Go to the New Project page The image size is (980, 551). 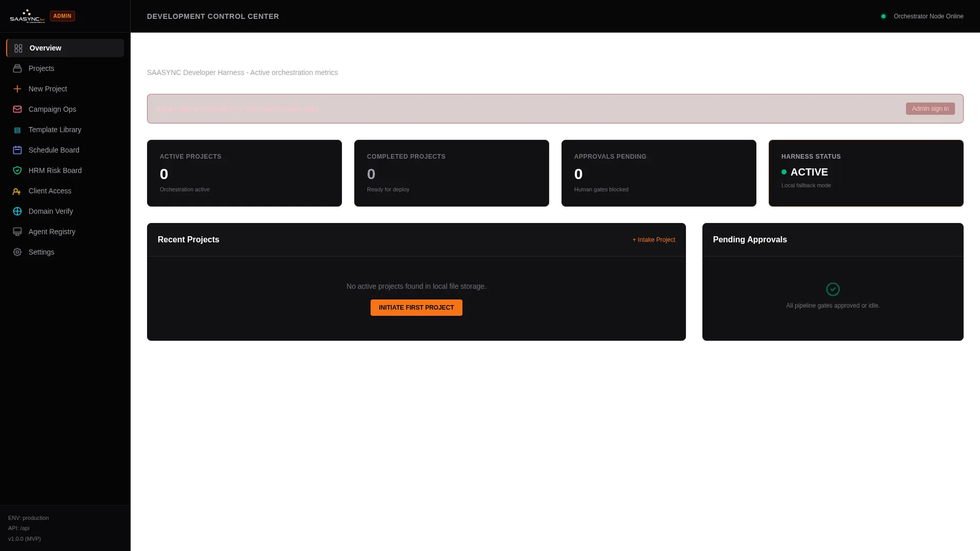click(x=65, y=89)
